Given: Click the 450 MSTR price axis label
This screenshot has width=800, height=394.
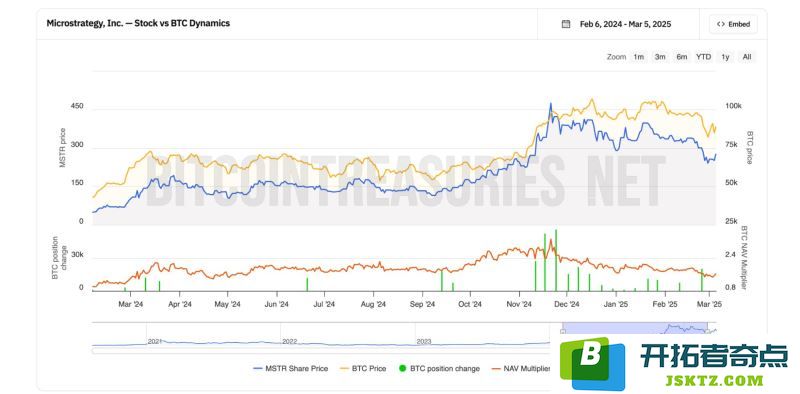Looking at the screenshot, I should pos(77,106).
